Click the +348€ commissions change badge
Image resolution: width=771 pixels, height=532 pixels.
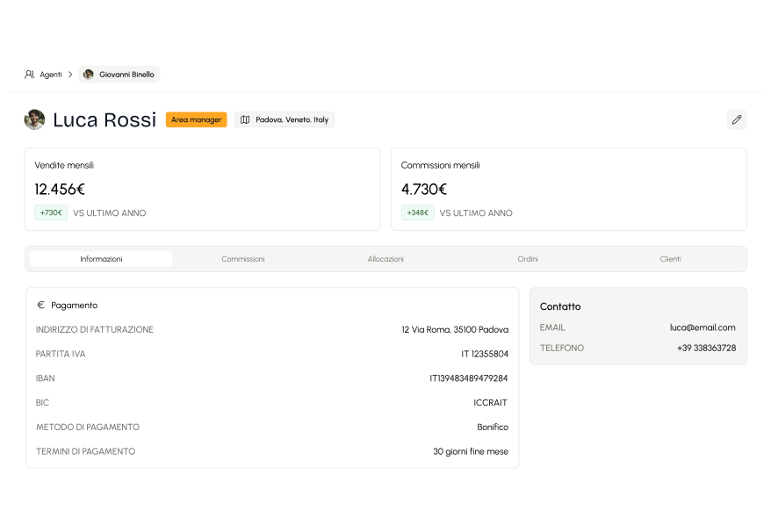pos(417,212)
